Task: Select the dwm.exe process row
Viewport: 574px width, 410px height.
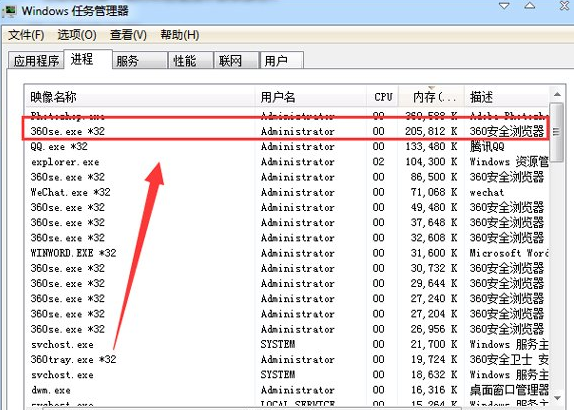Action: point(287,390)
